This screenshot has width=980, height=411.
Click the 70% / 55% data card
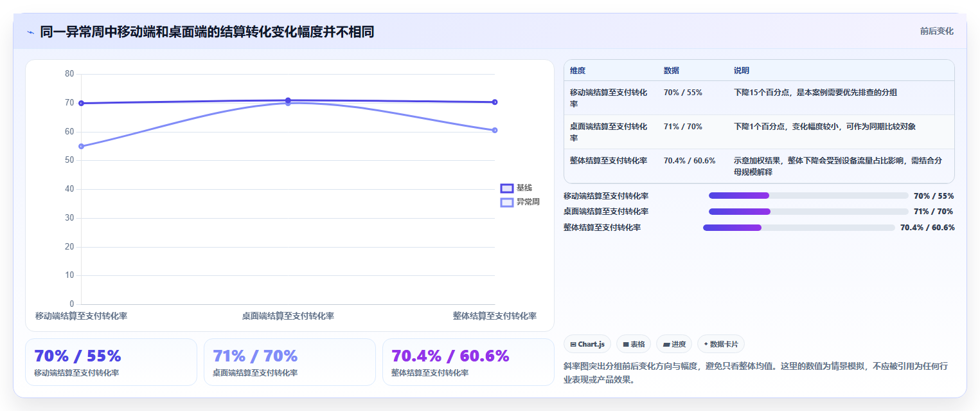coord(111,362)
